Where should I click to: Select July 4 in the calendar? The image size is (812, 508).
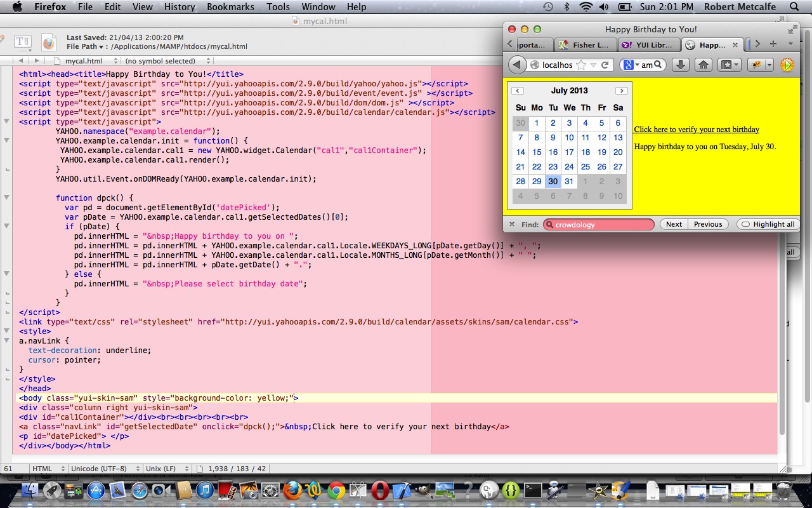[x=586, y=123]
